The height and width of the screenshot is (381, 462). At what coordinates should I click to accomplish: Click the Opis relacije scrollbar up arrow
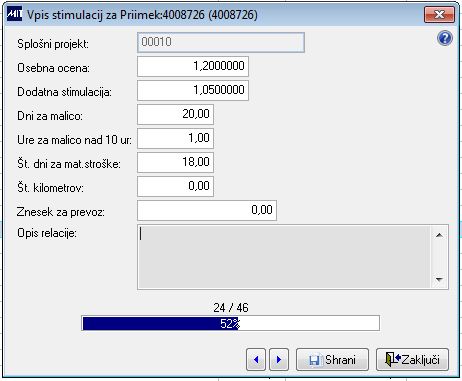pyautogui.click(x=439, y=235)
